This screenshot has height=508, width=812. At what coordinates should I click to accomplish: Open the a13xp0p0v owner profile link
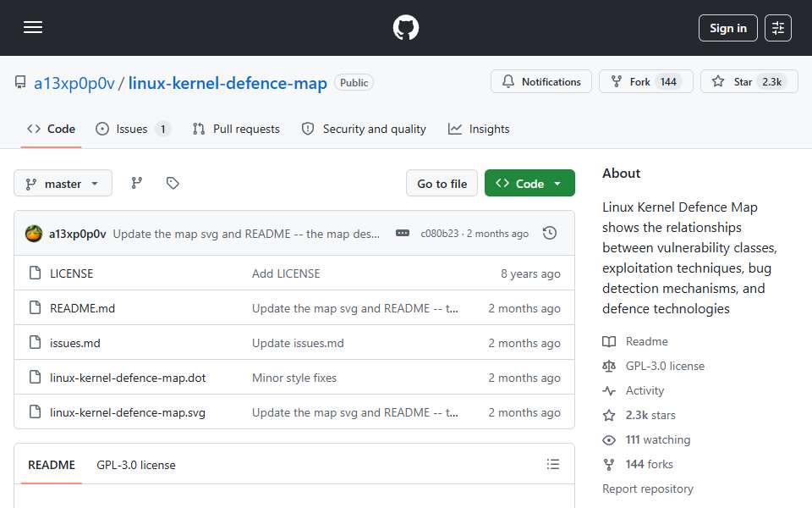(74, 83)
